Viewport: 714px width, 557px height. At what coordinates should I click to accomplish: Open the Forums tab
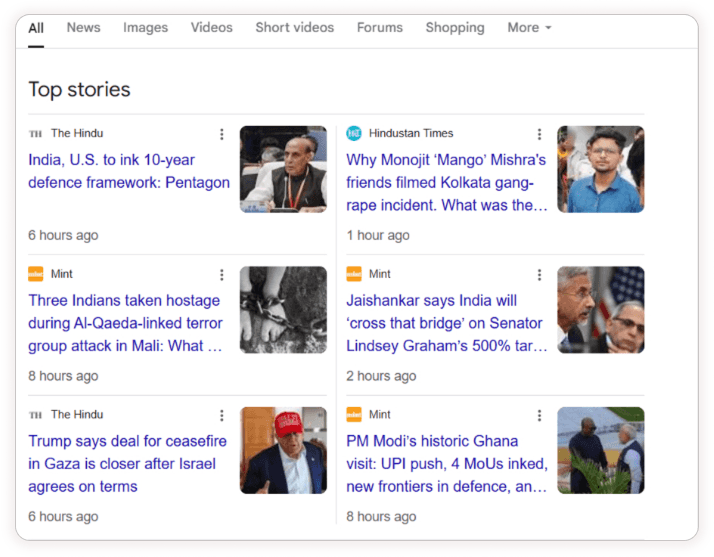(380, 28)
